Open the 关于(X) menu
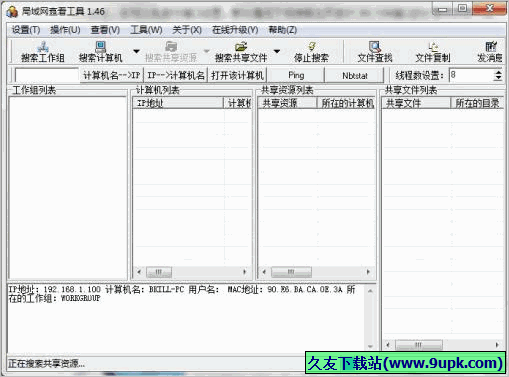The image size is (509, 377). [187, 30]
